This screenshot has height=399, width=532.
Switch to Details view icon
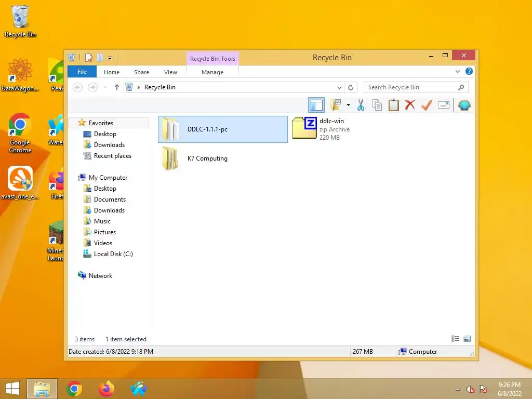(455, 339)
